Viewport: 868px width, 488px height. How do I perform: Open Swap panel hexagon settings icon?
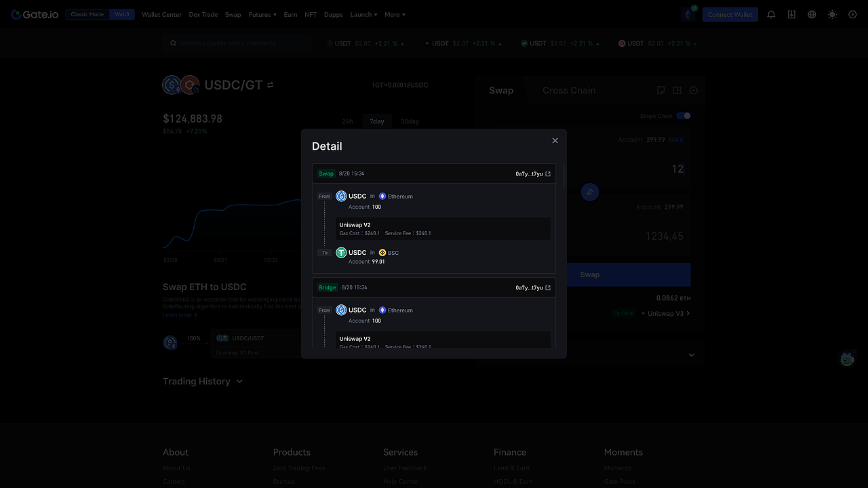tap(693, 90)
